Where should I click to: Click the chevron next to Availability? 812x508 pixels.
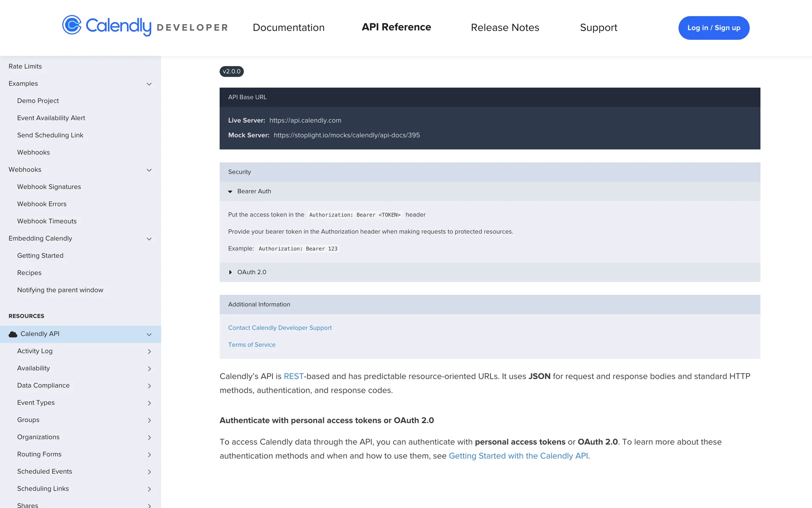coord(149,369)
